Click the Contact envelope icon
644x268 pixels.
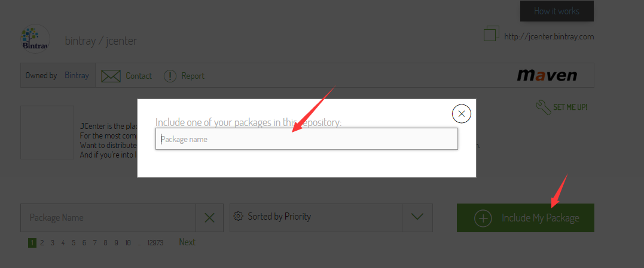pyautogui.click(x=111, y=76)
